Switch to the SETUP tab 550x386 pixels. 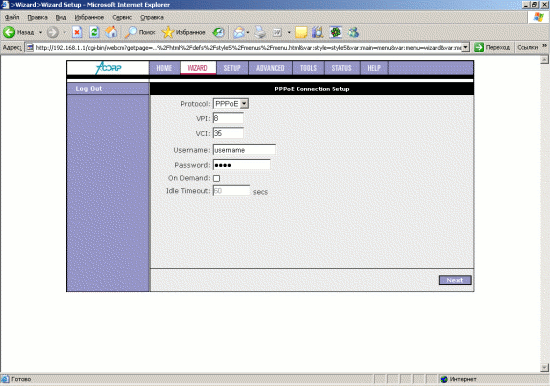pyautogui.click(x=232, y=68)
